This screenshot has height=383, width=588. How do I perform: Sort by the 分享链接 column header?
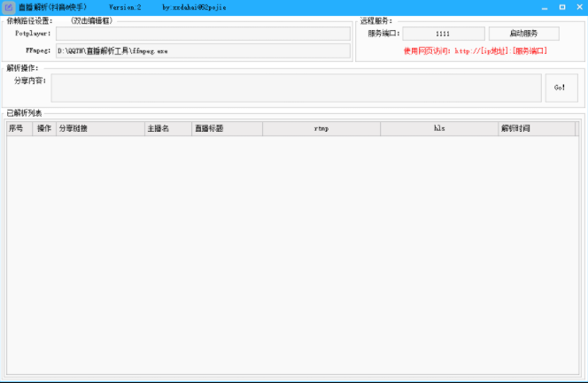[x=99, y=129]
